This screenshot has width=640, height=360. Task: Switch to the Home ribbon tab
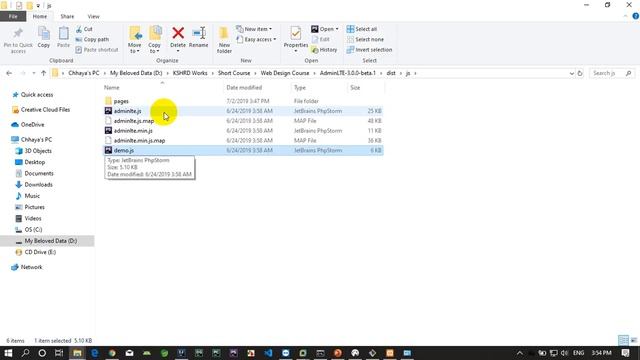click(x=40, y=16)
